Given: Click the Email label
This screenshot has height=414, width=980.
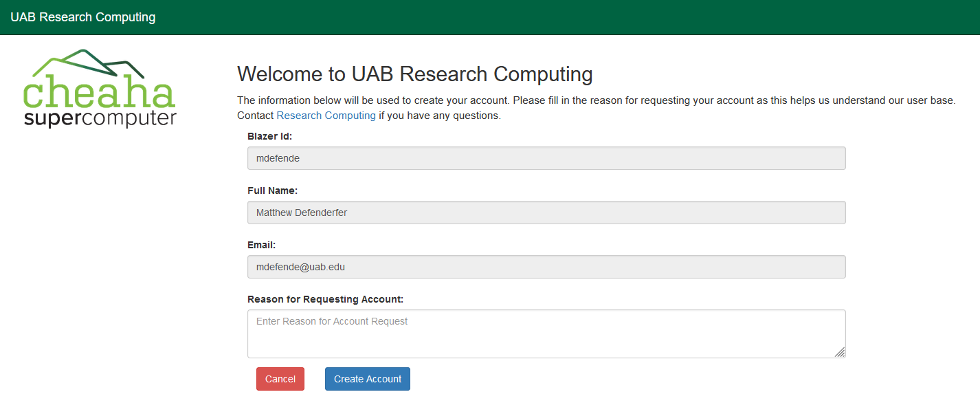Looking at the screenshot, I should click(x=261, y=245).
